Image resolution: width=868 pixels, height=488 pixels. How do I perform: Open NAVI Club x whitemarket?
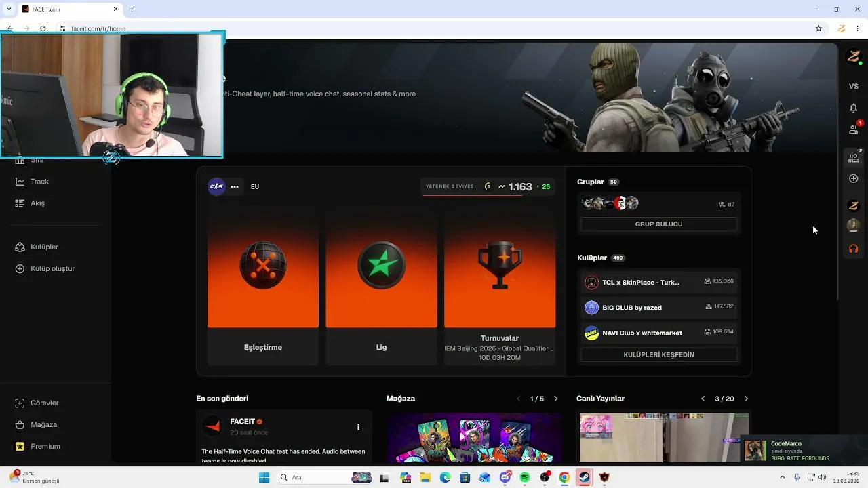(x=659, y=333)
